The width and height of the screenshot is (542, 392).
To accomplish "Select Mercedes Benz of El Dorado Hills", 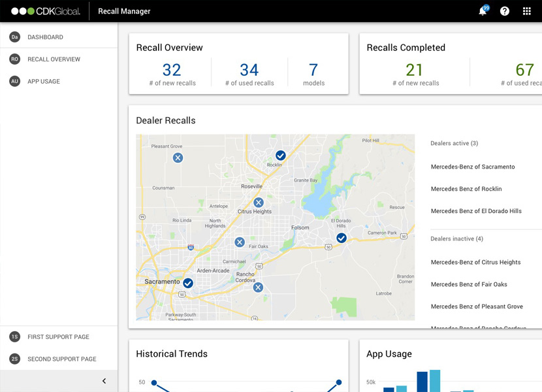I will [476, 211].
